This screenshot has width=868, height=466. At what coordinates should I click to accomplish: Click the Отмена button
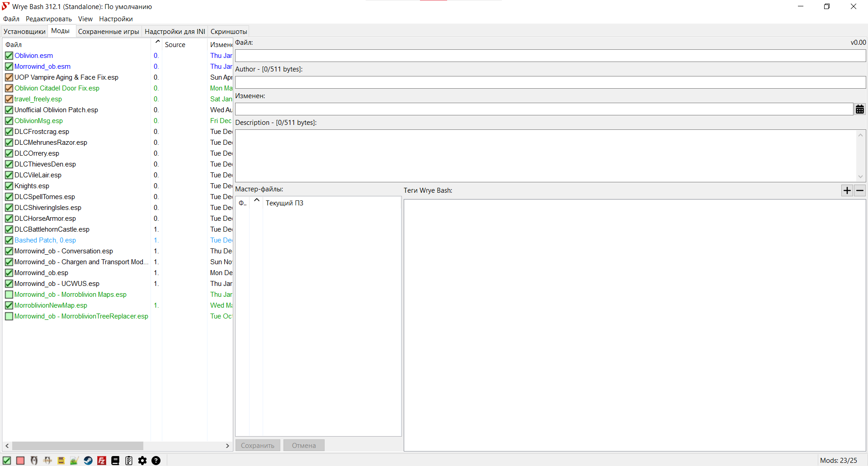pyautogui.click(x=304, y=446)
